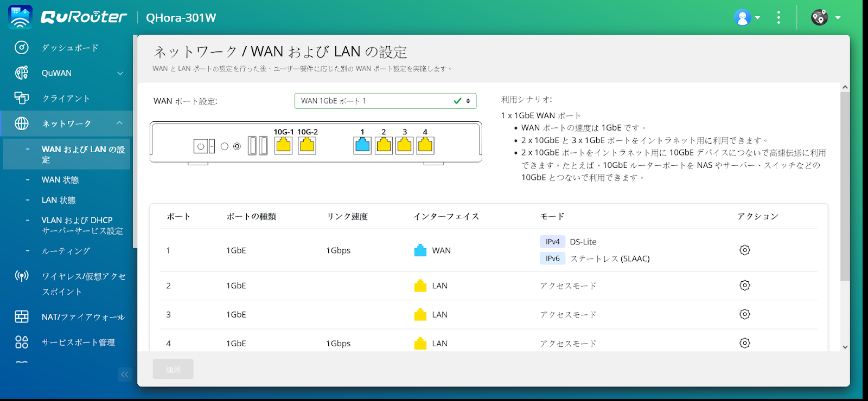Select the 10G-1 port in router diagram

283,145
